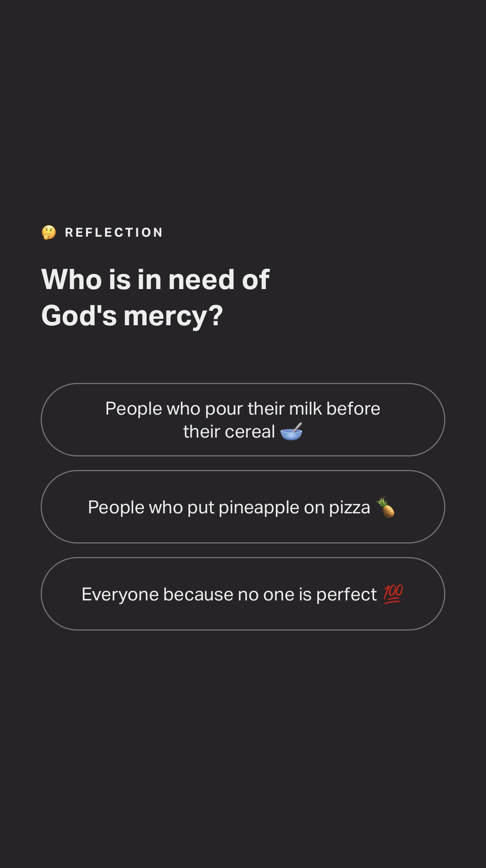Tap the 'Everyone because no one is perfect' text
This screenshot has height=868, width=486.
point(229,594)
